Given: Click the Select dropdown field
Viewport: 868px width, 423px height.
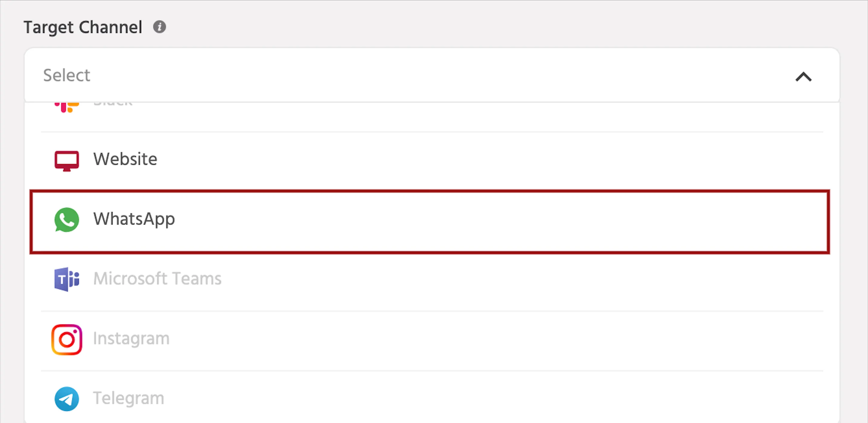Looking at the screenshot, I should (432, 75).
